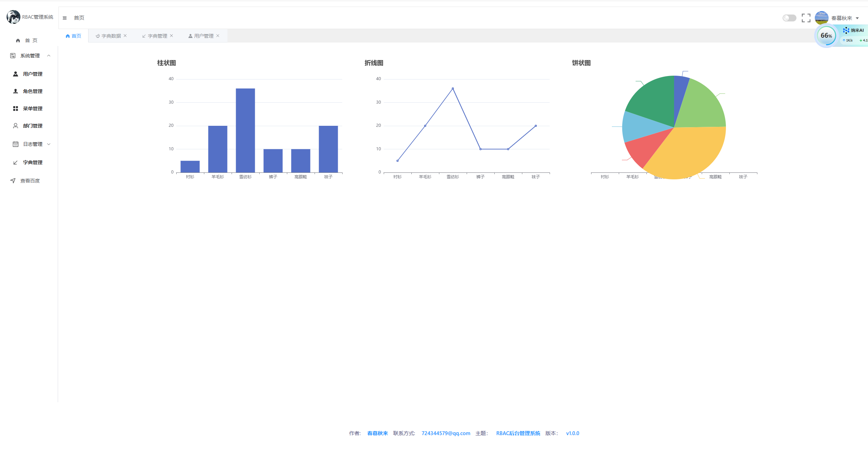
Task: Click the 724344579@qq.com contact link
Action: (x=446, y=433)
